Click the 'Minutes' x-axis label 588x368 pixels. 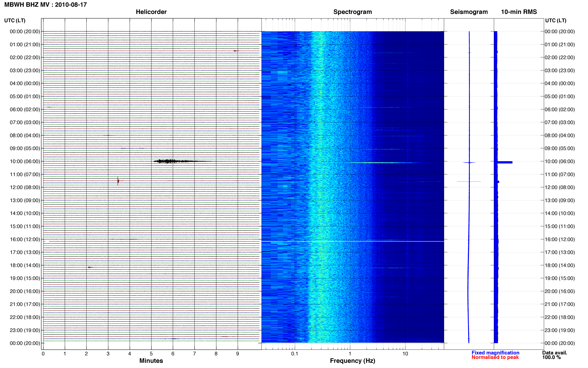pos(151,361)
